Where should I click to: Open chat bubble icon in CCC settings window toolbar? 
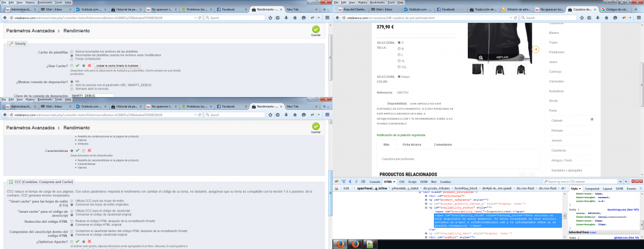303,115
